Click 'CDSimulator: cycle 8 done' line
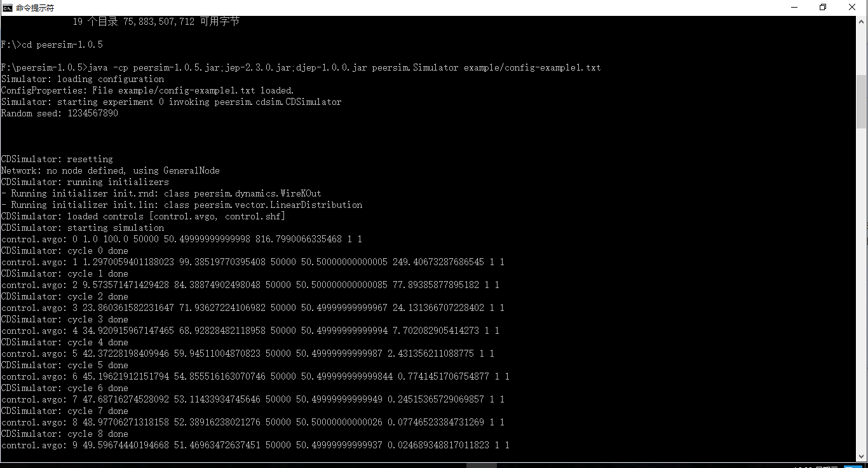The height and width of the screenshot is (468, 868). point(64,434)
